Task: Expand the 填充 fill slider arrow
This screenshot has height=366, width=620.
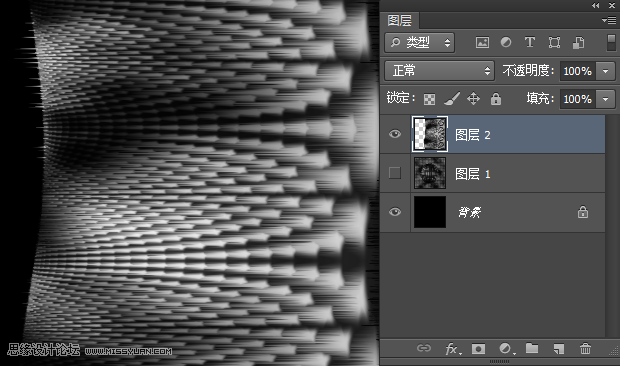Action: (605, 99)
